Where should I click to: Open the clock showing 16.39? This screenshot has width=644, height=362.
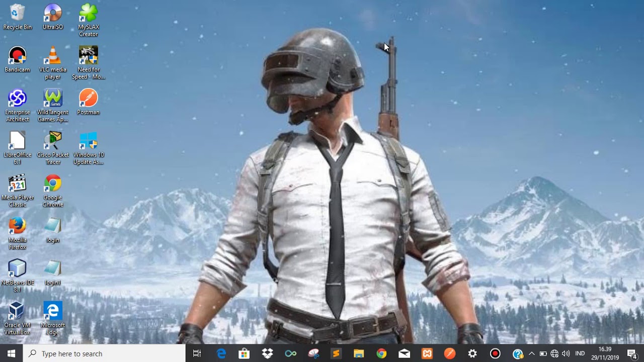tap(605, 353)
